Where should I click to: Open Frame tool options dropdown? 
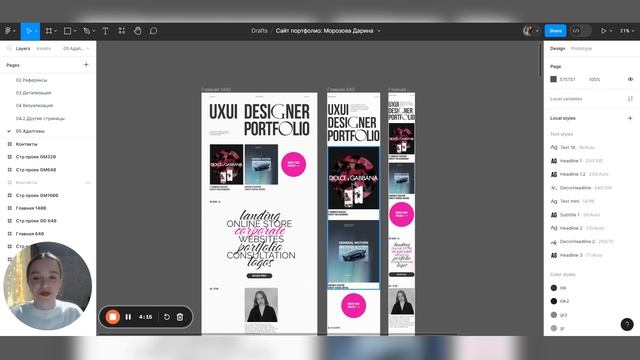56,31
